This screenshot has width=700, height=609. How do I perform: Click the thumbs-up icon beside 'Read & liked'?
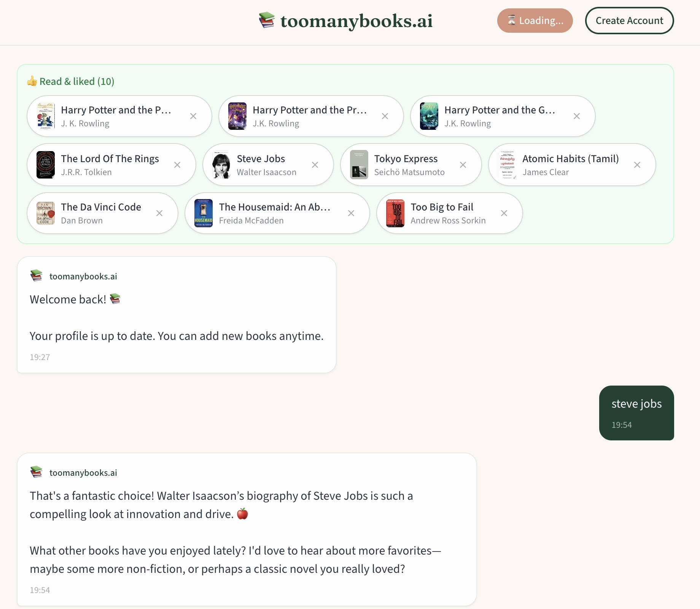[x=32, y=81]
